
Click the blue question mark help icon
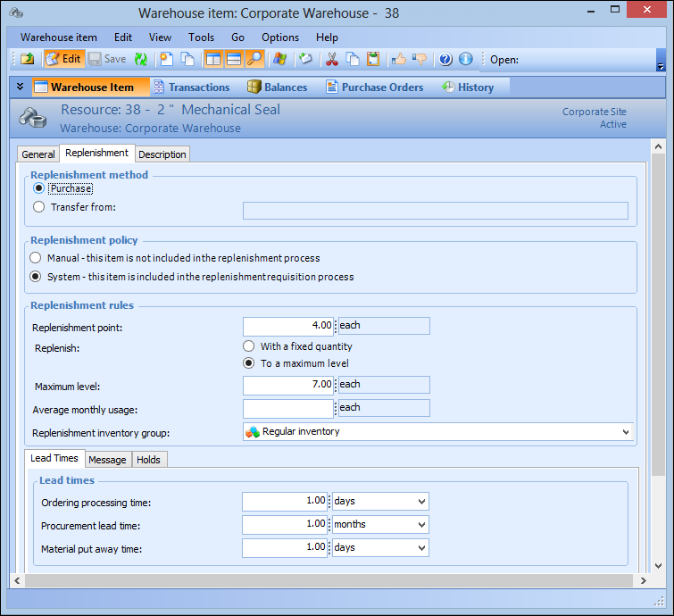(445, 60)
